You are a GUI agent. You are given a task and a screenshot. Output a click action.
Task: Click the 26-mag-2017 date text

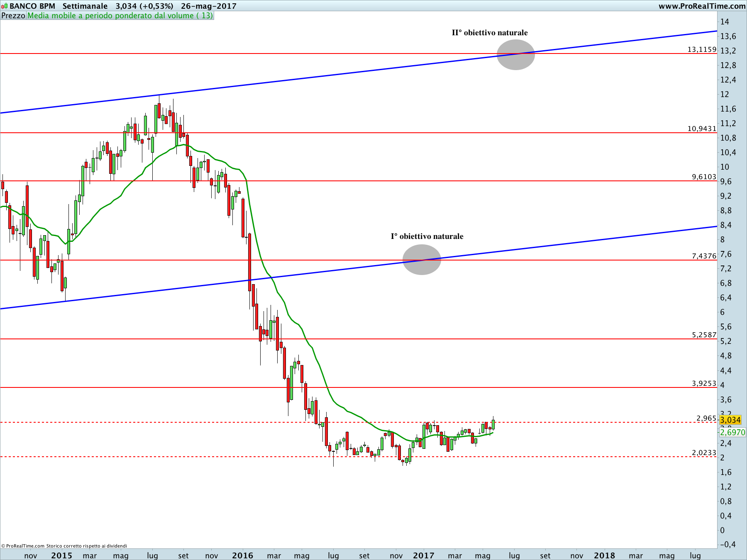point(209,6)
